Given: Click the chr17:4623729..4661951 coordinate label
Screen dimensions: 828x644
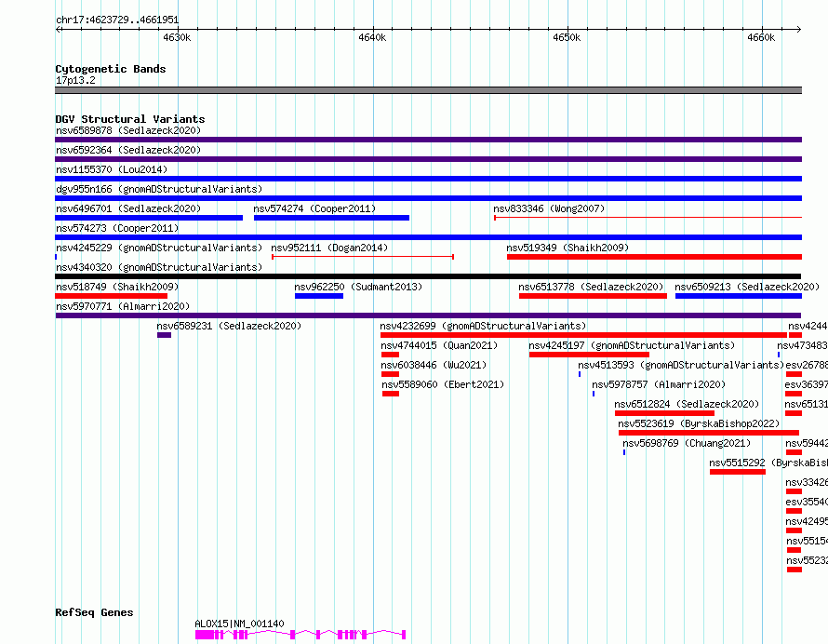Looking at the screenshot, I should click(x=117, y=20).
